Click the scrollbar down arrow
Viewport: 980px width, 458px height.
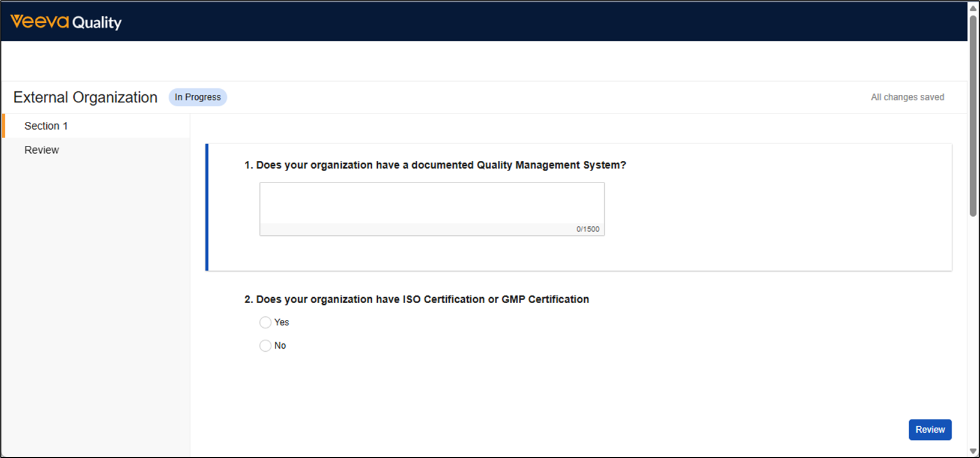tap(973, 451)
